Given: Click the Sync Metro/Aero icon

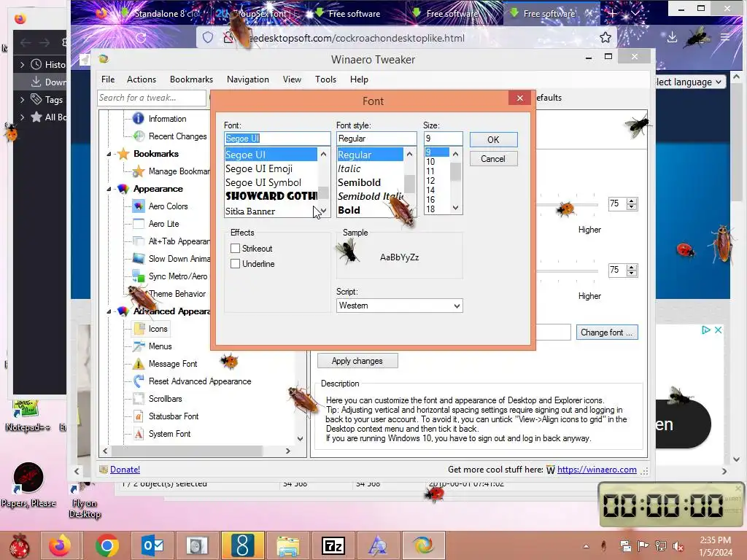Looking at the screenshot, I should click(x=138, y=276).
